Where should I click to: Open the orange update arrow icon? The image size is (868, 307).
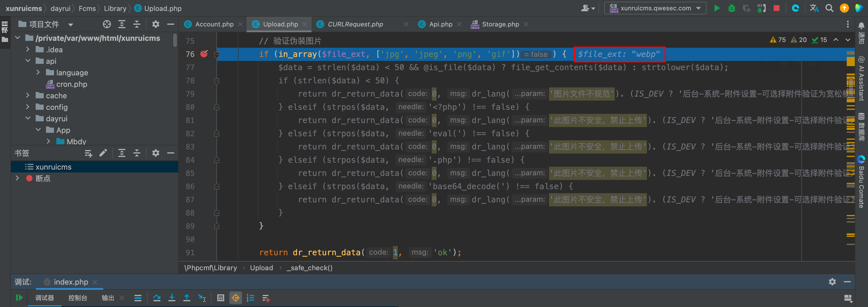844,8
